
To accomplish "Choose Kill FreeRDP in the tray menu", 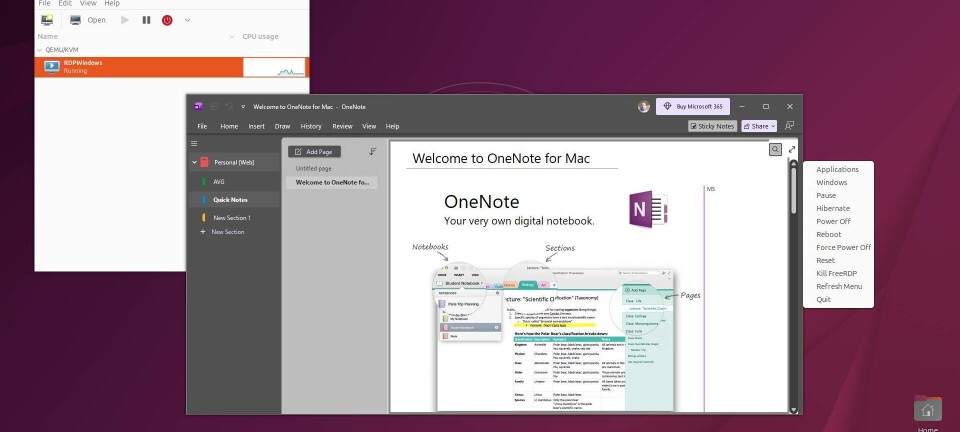I will click(835, 274).
